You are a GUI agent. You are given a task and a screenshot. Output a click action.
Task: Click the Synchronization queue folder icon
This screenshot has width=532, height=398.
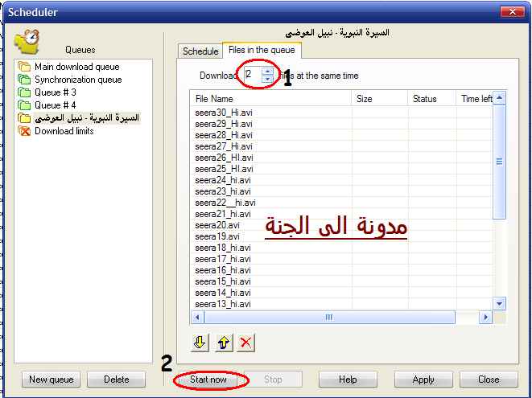tap(24, 80)
